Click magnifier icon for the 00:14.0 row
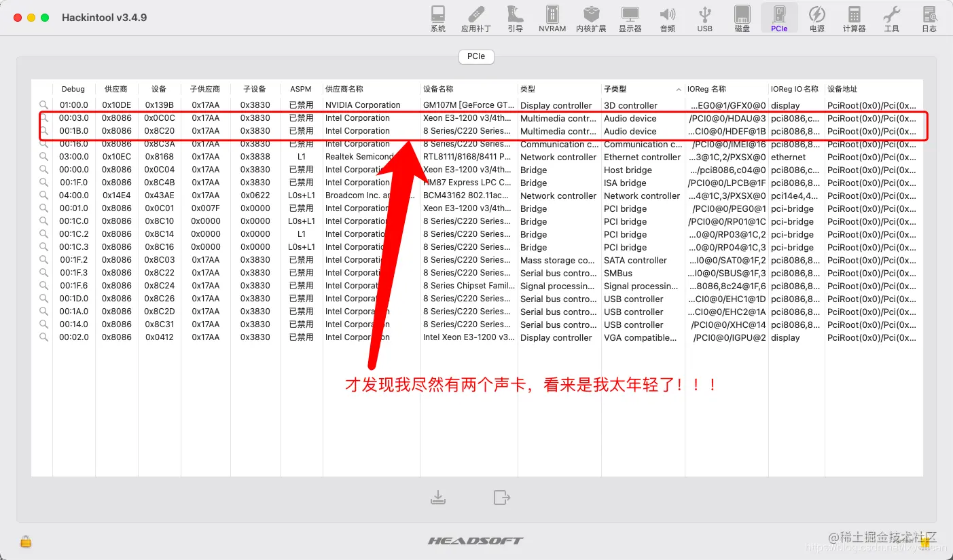This screenshot has width=953, height=560. [44, 324]
